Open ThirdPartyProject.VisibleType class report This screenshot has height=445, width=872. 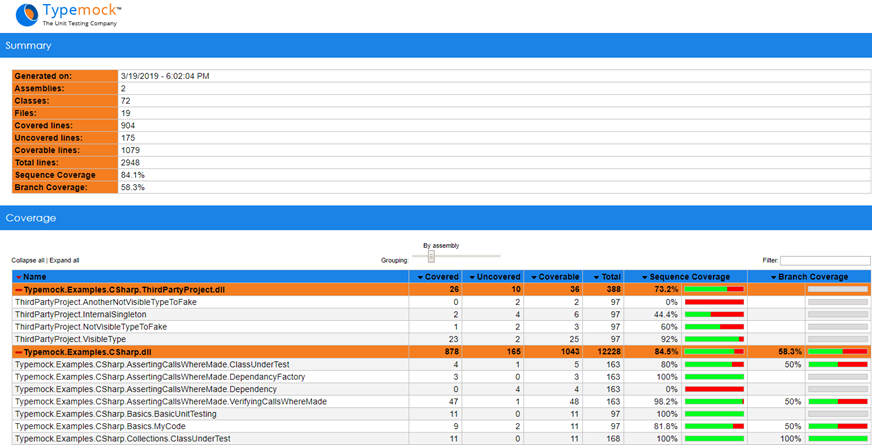click(x=71, y=339)
